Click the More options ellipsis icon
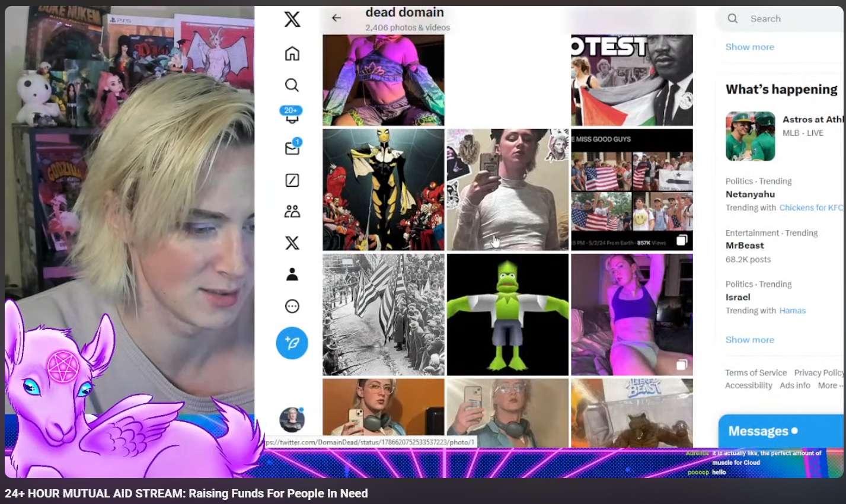 click(x=292, y=306)
